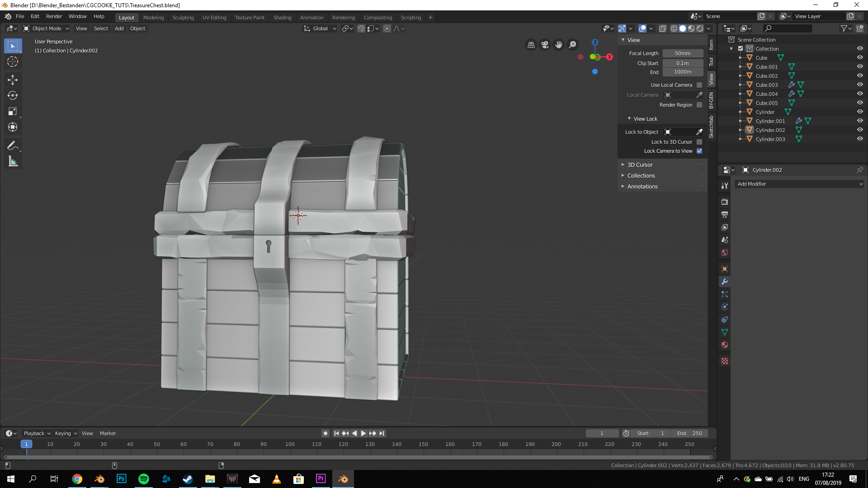Toggle camera view in viewport gizmo
This screenshot has width=868, height=488.
[545, 45]
